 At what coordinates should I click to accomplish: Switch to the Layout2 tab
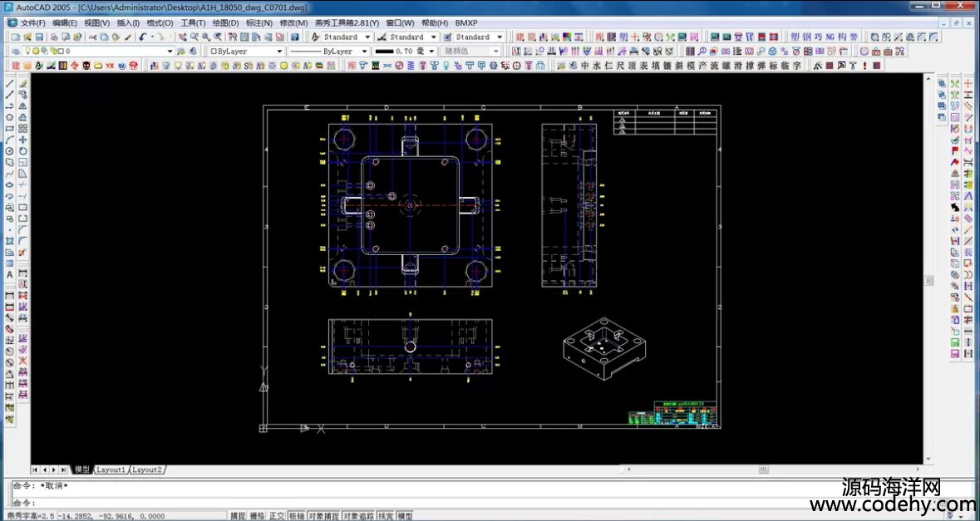pyautogui.click(x=147, y=469)
